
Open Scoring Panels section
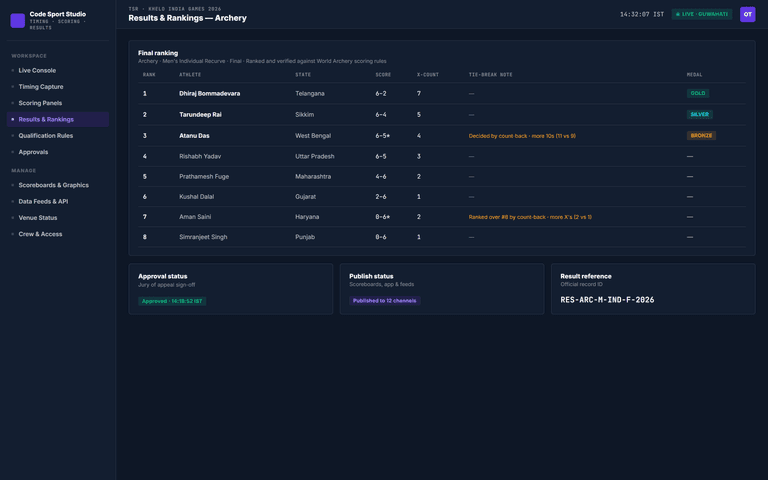coord(58,103)
